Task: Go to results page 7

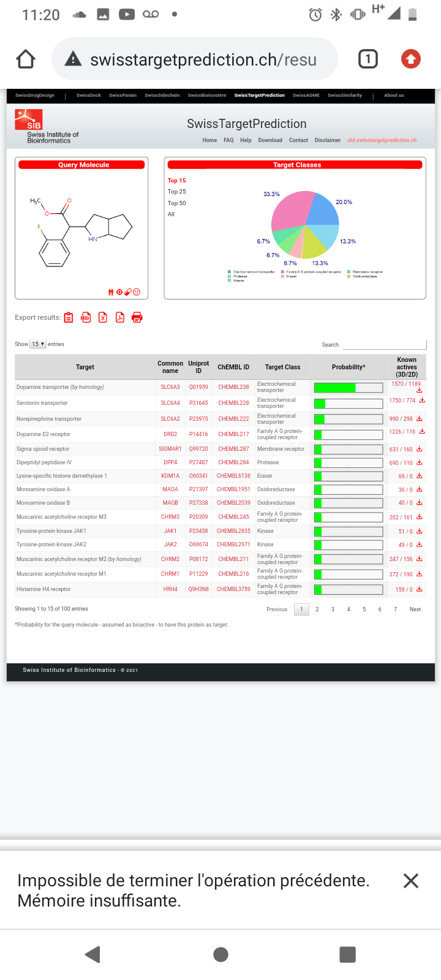Action: tap(395, 609)
